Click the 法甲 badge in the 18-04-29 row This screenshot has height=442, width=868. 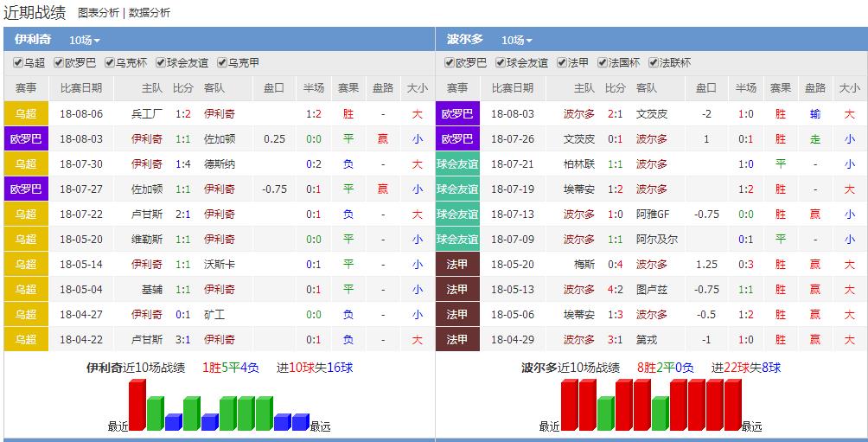pyautogui.click(x=457, y=340)
